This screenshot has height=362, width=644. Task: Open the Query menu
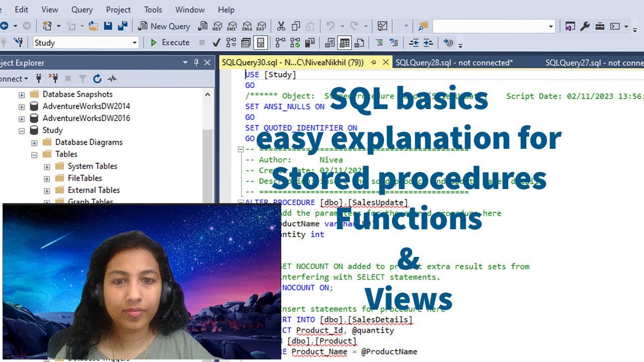82,10
